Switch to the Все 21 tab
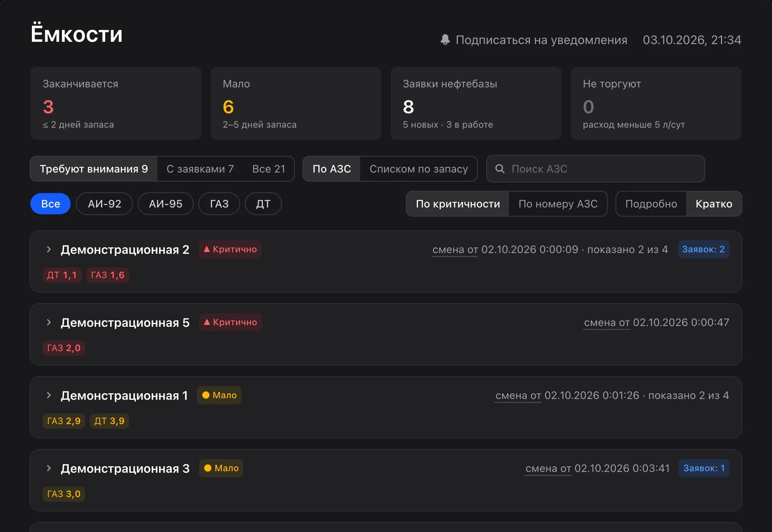Viewport: 772px width, 532px height. tap(269, 169)
